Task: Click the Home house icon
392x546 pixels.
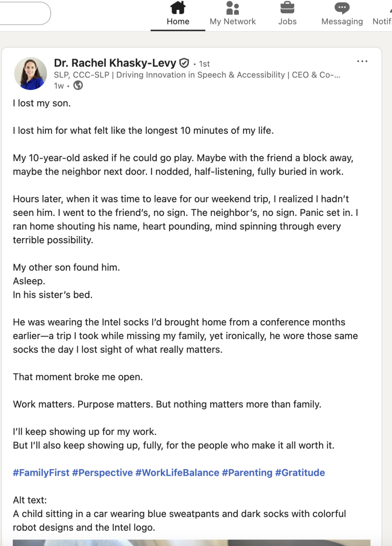Action: (178, 8)
